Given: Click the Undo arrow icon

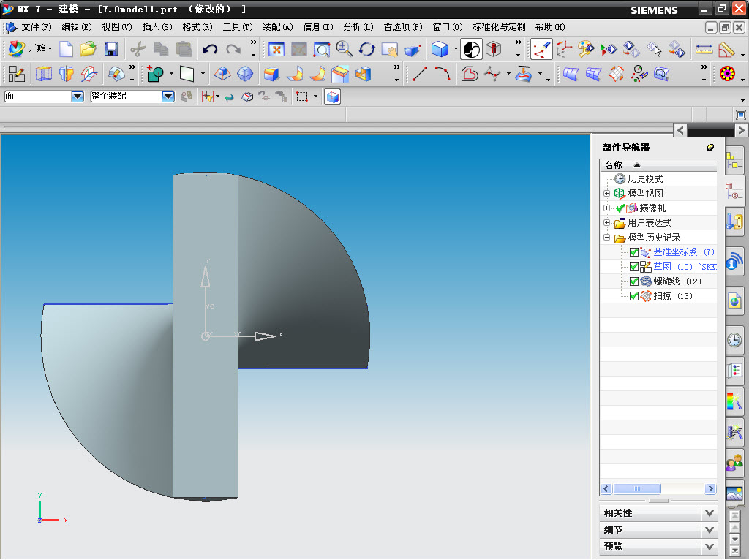Looking at the screenshot, I should click(210, 49).
